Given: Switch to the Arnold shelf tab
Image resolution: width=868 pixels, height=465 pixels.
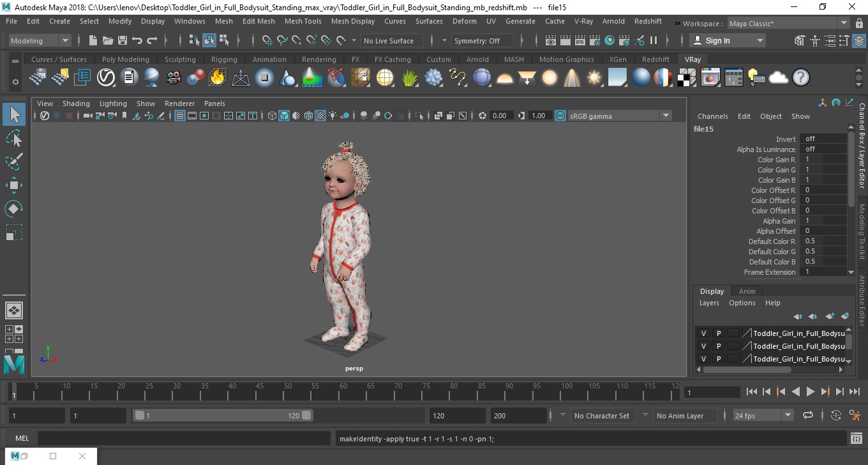Looking at the screenshot, I should (x=477, y=59).
